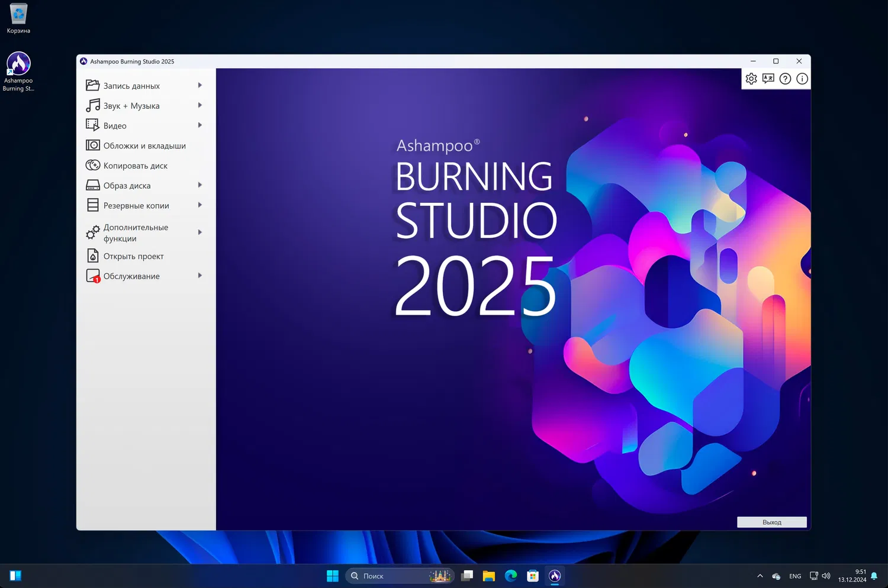888x588 pixels.
Task: Open the Windows Start menu
Action: [333, 576]
